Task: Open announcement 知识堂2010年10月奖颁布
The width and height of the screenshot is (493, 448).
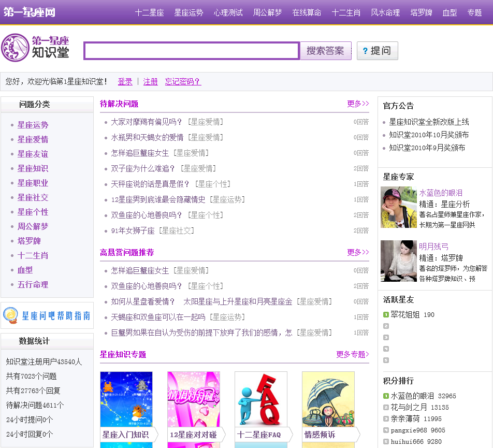Action: click(x=429, y=135)
